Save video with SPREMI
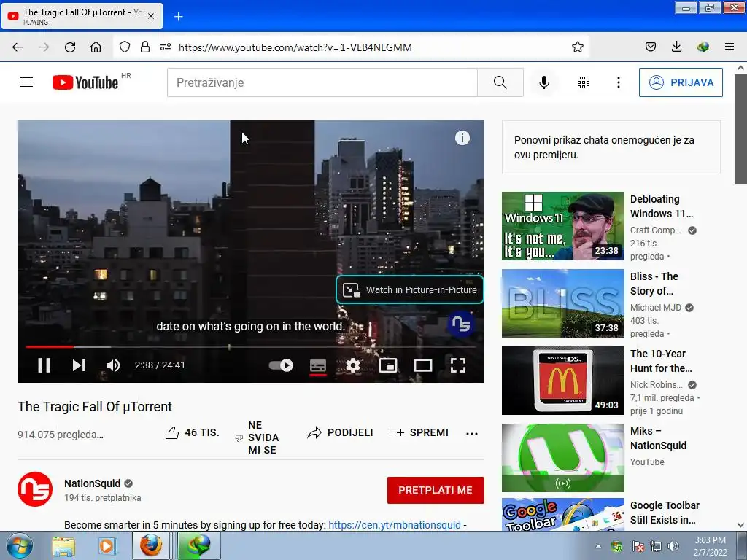 click(x=419, y=433)
